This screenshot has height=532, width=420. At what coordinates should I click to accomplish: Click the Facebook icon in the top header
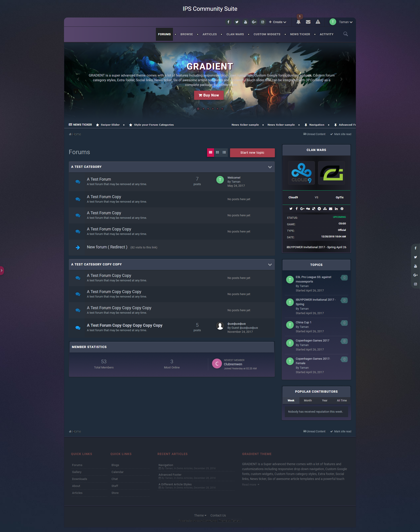click(x=228, y=22)
